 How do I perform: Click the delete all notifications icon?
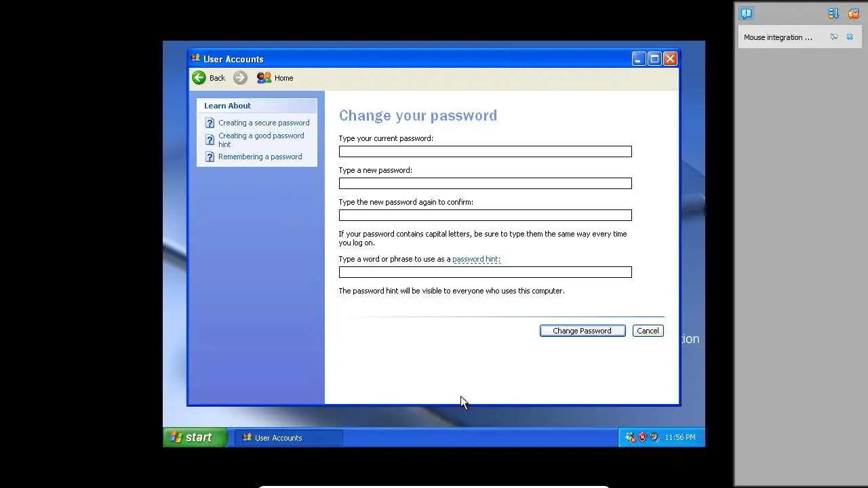click(x=854, y=14)
